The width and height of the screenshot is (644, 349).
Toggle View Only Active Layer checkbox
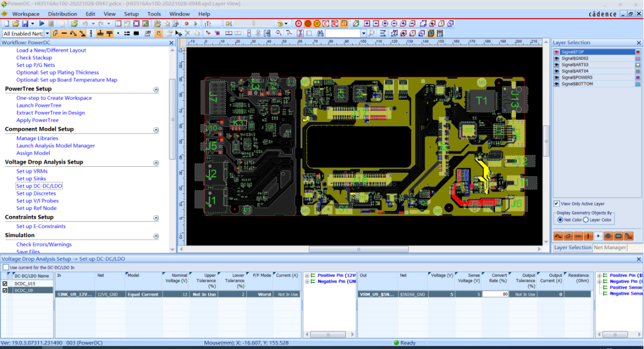pos(557,203)
